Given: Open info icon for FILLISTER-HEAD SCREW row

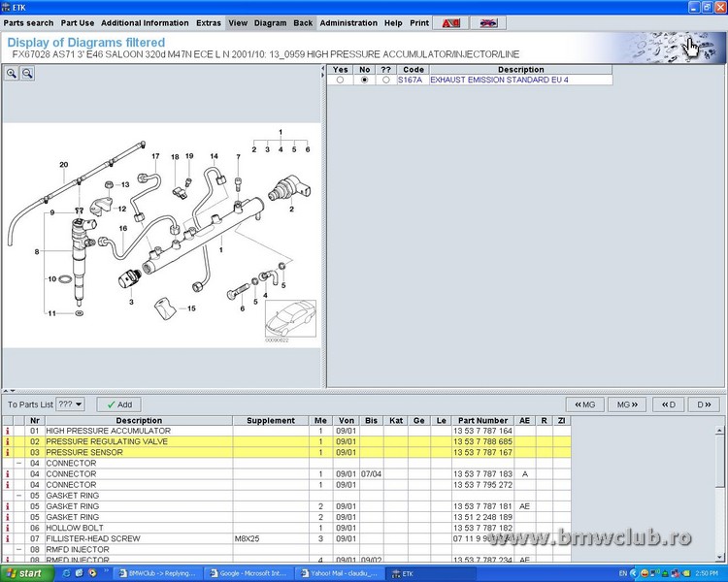Looking at the screenshot, I should coord(8,538).
